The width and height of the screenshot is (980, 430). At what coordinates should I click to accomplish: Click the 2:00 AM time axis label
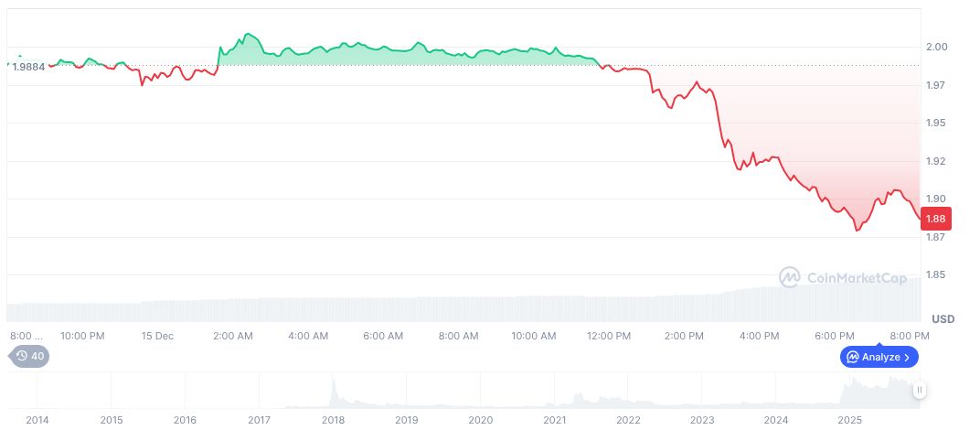click(x=233, y=336)
